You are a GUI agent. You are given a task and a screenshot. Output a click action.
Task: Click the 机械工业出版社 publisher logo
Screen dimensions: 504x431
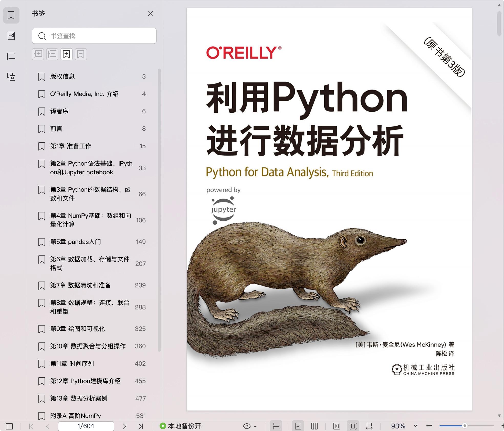(423, 370)
